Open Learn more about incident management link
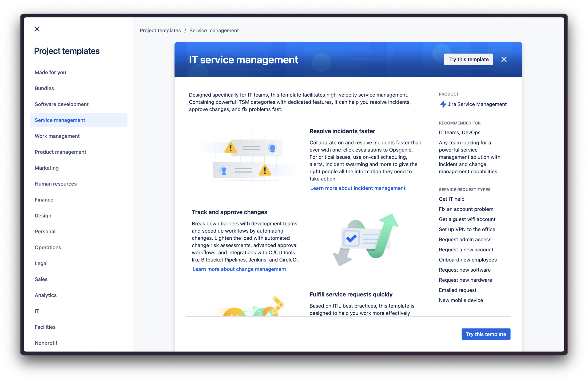Viewport: 588px width, 382px height. [x=358, y=188]
